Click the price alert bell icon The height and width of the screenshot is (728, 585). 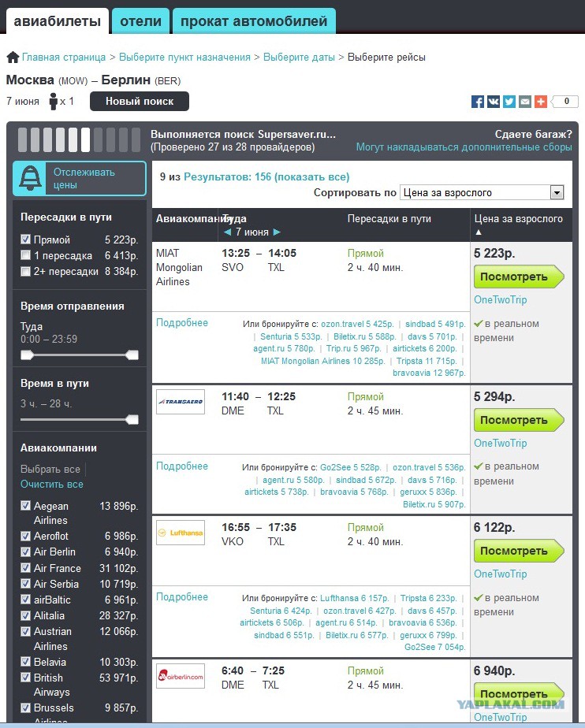coord(30,178)
